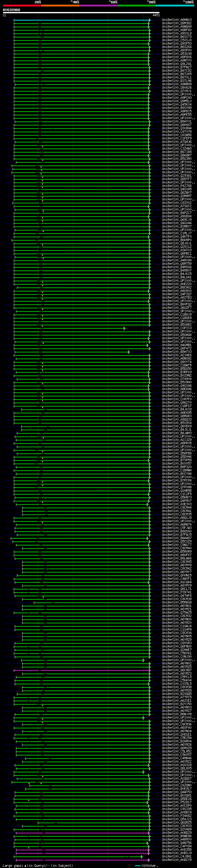Open hit UniRef100_Q90YT4
The height and width of the screenshot is (868, 197).
(x=177, y=362)
